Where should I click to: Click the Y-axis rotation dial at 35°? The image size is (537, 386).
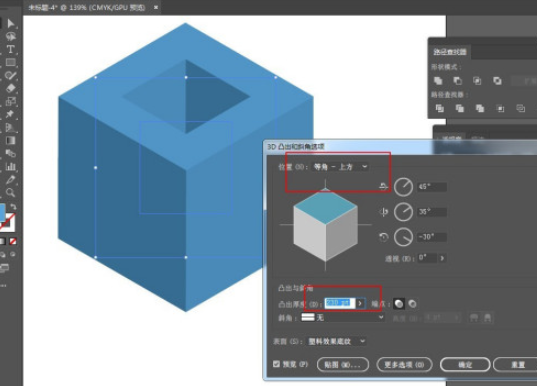click(x=403, y=212)
